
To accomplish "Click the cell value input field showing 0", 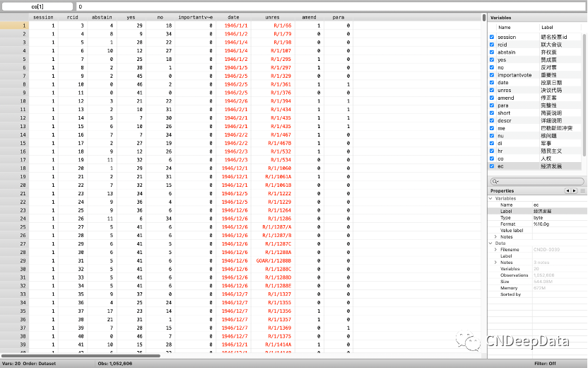I will point(331,7).
